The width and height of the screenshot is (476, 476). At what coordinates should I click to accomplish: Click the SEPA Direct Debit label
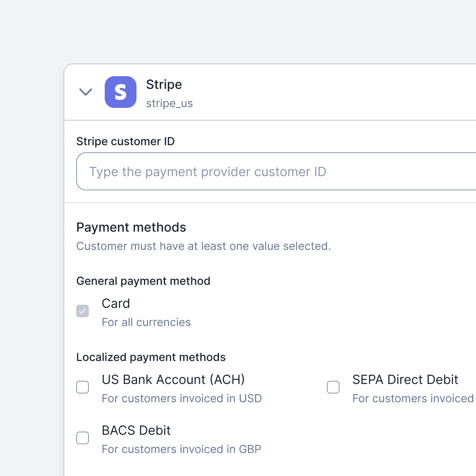tap(405, 380)
